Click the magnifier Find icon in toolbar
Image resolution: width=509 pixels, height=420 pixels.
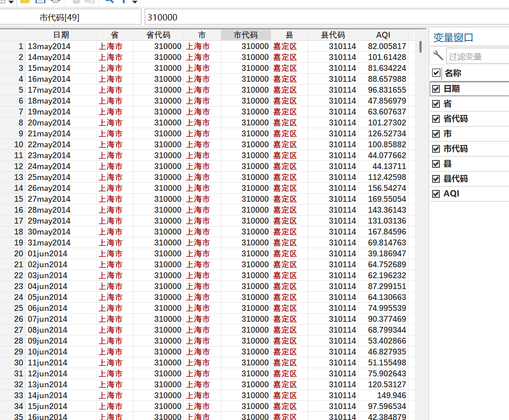[x=109, y=1]
